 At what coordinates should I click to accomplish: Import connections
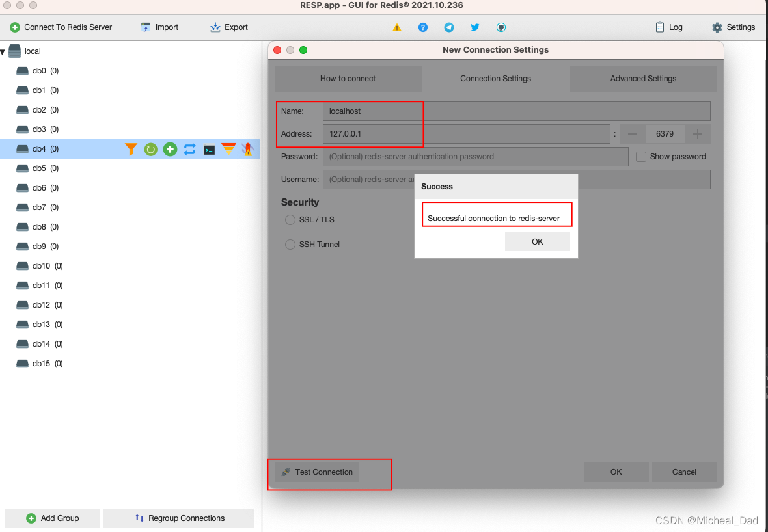159,27
